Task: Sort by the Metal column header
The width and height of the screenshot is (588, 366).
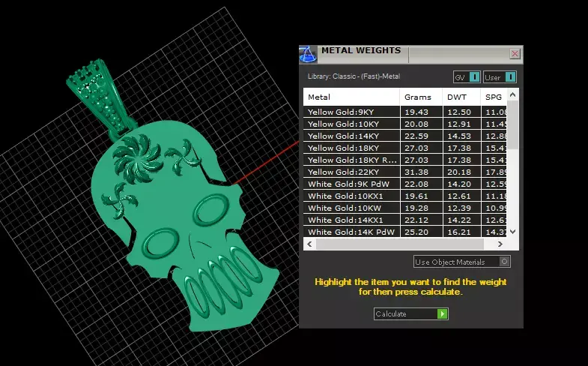Action: coord(351,97)
